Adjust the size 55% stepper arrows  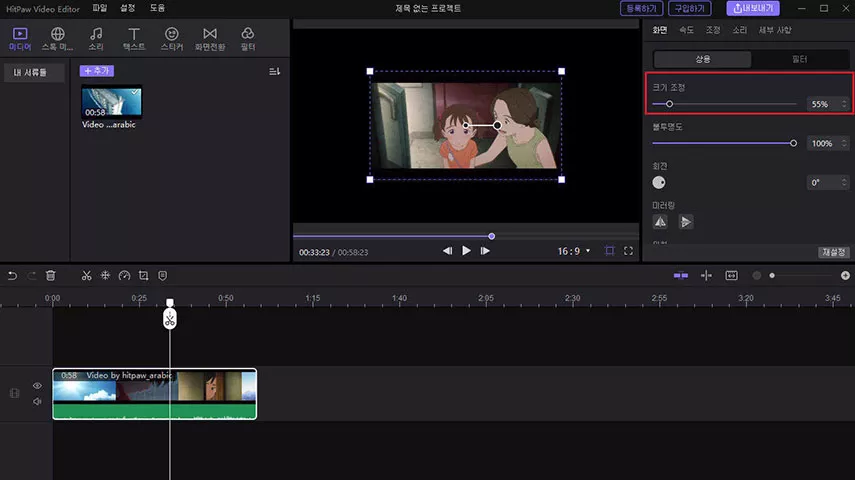[x=844, y=104]
